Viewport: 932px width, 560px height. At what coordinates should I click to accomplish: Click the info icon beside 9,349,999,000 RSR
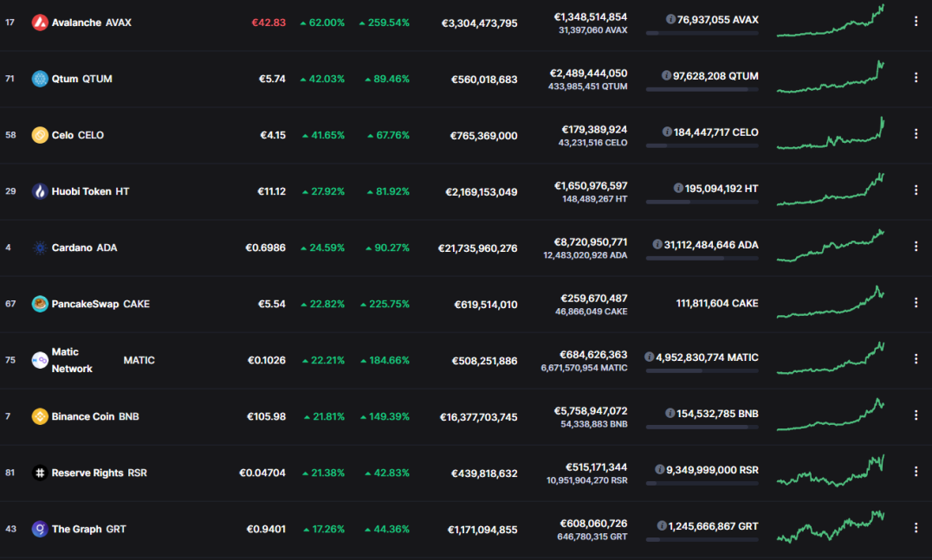click(x=660, y=469)
